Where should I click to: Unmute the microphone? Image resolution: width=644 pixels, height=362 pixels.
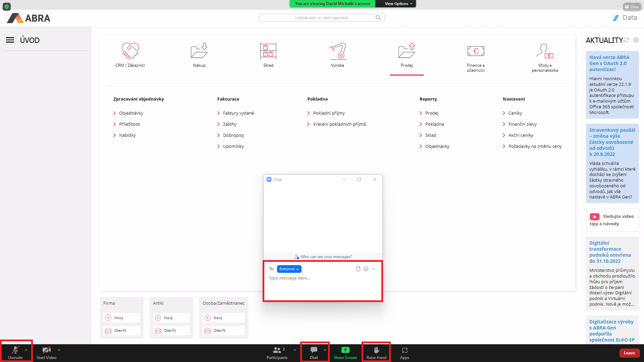pos(15,352)
